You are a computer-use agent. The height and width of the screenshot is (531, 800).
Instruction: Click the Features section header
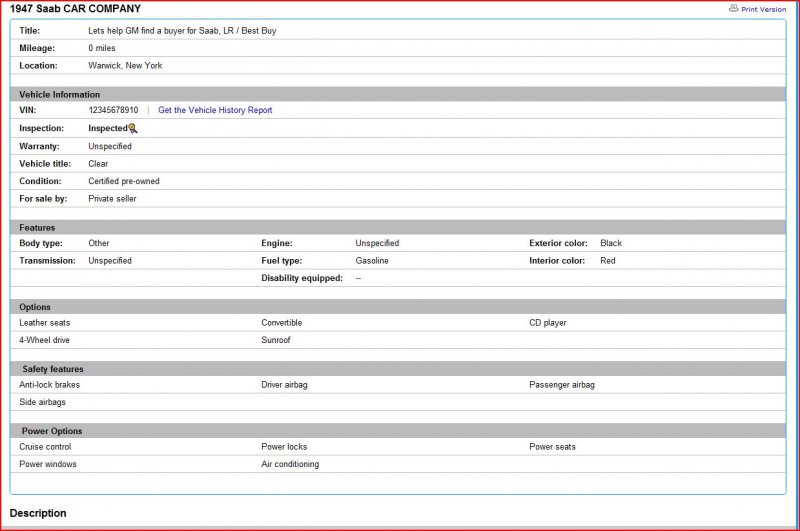point(398,227)
